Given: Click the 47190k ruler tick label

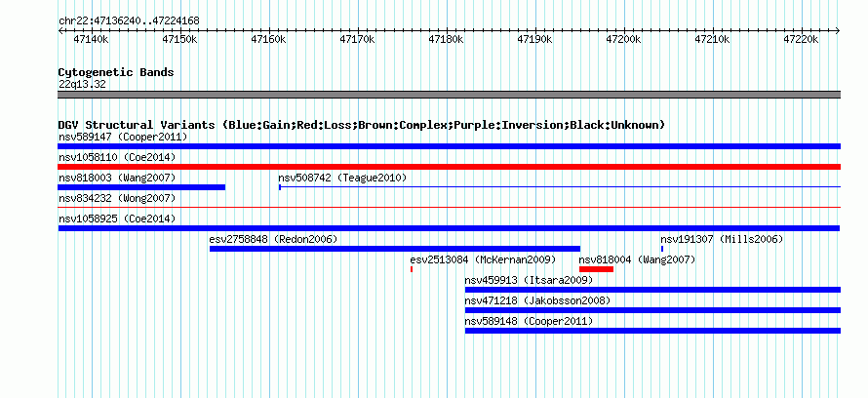Looking at the screenshot, I should pyautogui.click(x=535, y=40).
